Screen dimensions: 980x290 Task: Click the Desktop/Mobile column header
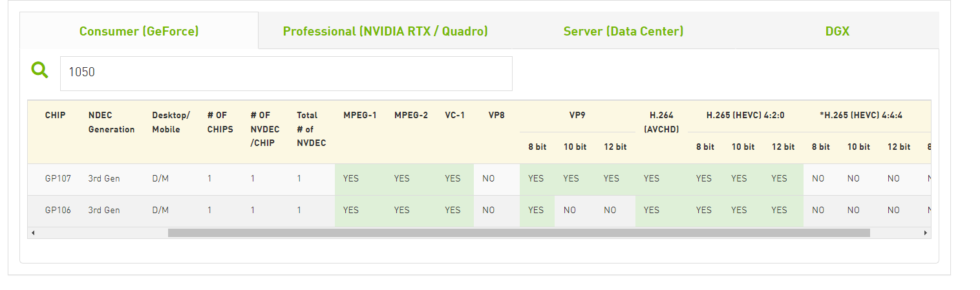[171, 123]
